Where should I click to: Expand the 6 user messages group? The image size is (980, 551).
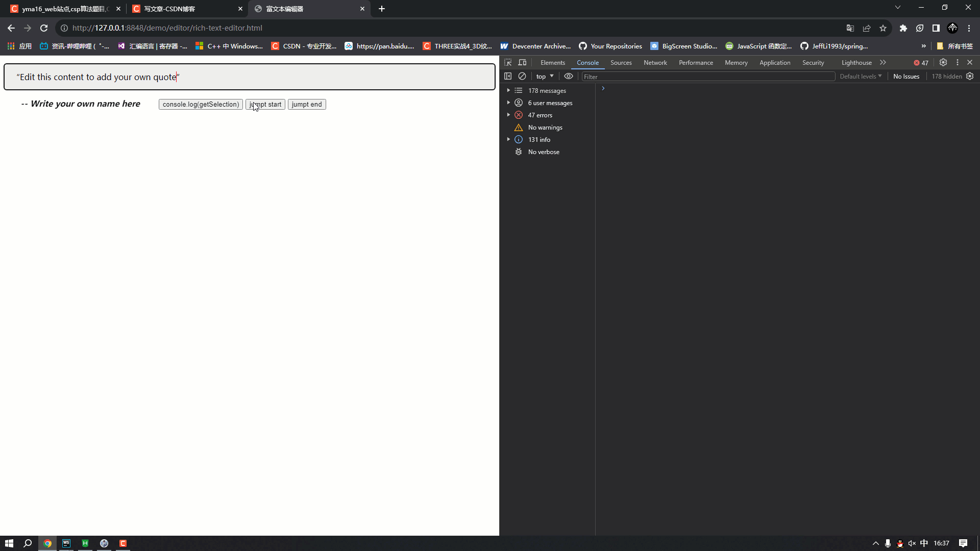coord(508,102)
